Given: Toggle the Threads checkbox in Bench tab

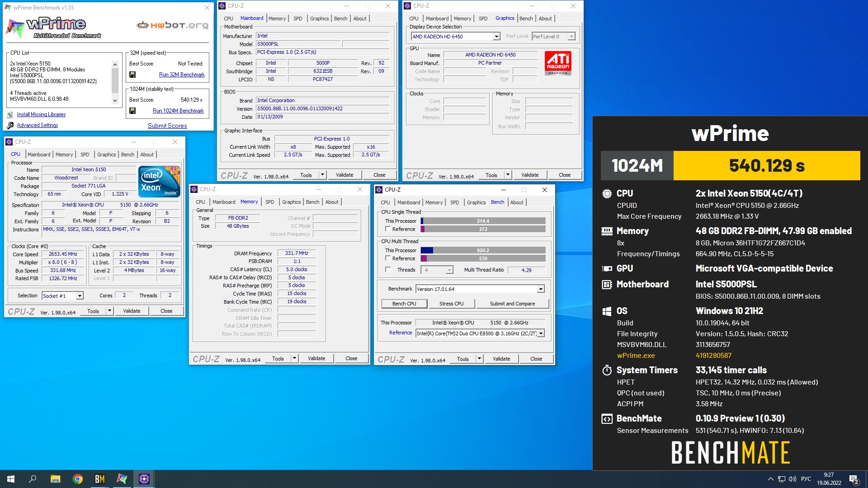Looking at the screenshot, I should coord(388,270).
